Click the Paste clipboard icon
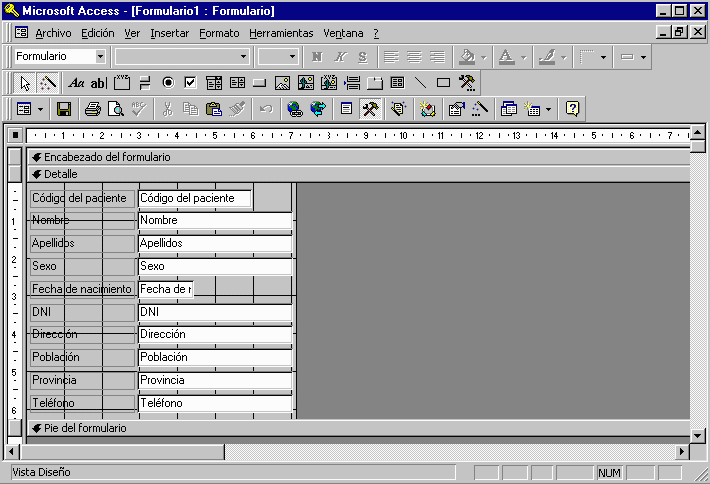Image resolution: width=710 pixels, height=484 pixels. coord(214,109)
